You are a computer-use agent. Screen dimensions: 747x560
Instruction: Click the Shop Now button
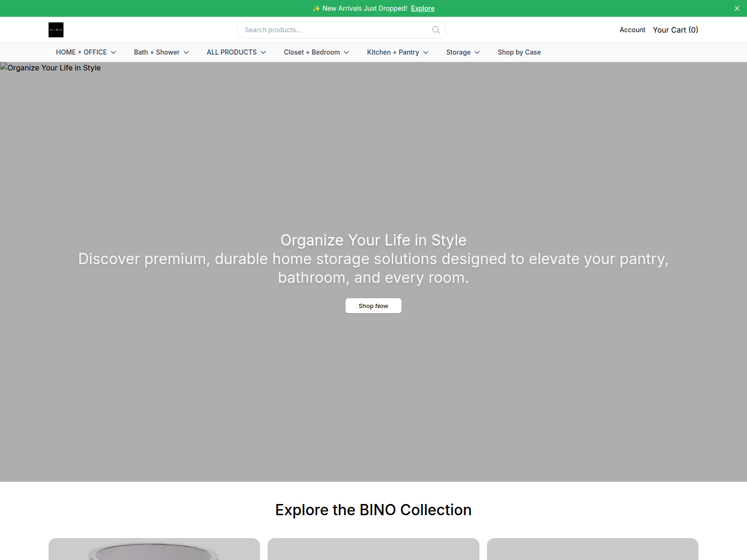click(373, 306)
